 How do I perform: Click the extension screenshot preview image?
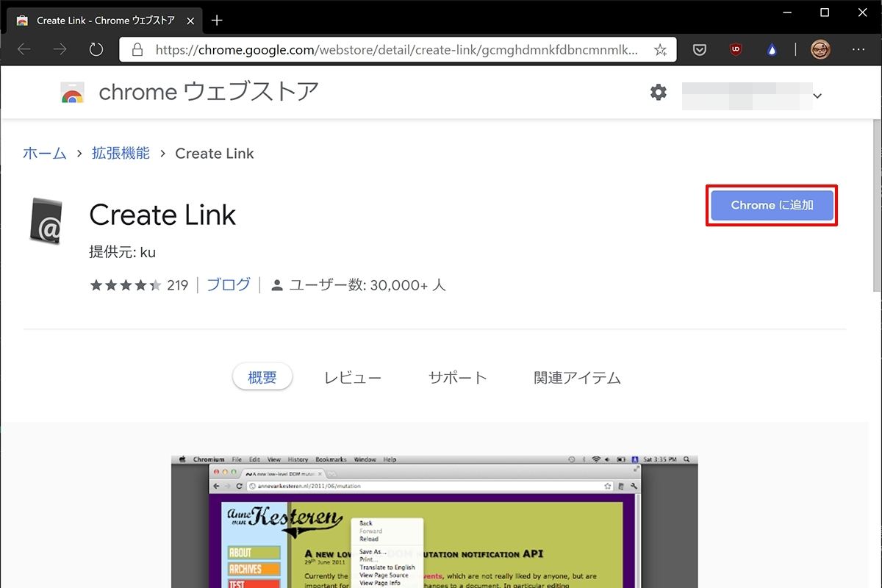[x=434, y=521]
